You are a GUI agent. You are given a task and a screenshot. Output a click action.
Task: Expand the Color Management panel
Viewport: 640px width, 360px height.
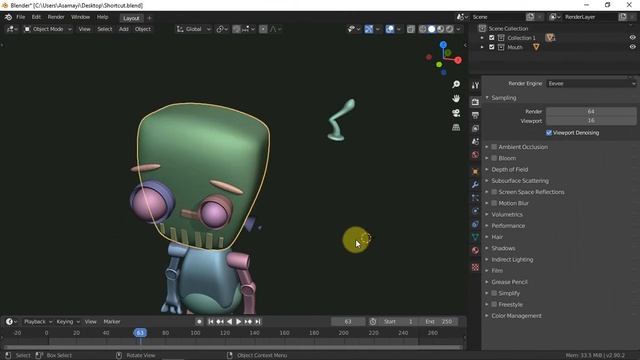[x=516, y=316]
